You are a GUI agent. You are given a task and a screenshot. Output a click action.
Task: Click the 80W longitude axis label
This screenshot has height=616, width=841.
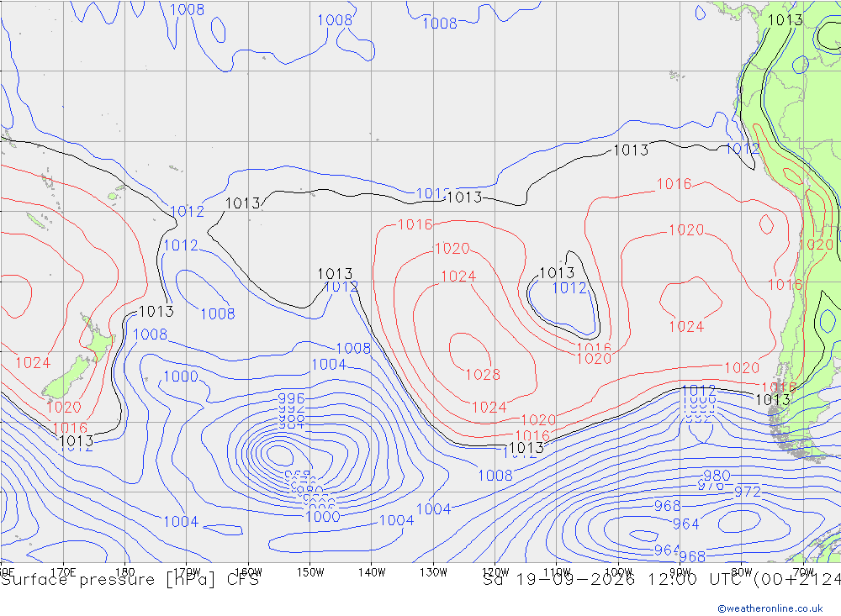(x=742, y=572)
